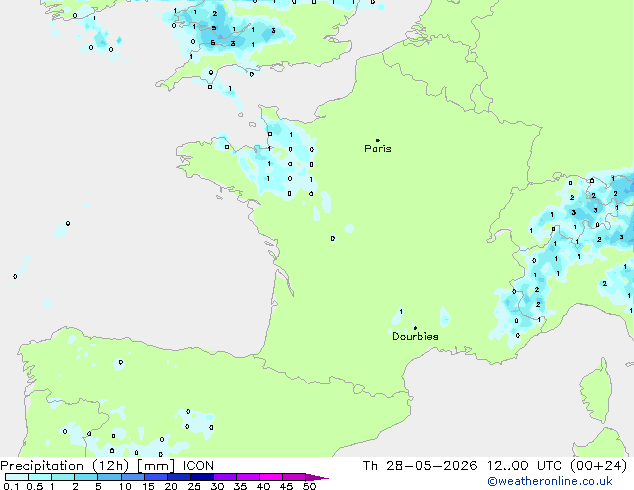Click the Paris city label
634x490 pixels.
pos(378,149)
